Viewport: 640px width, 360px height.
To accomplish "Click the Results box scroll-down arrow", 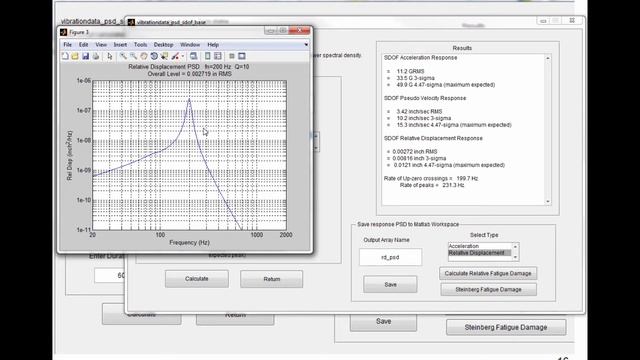I will click(x=548, y=202).
